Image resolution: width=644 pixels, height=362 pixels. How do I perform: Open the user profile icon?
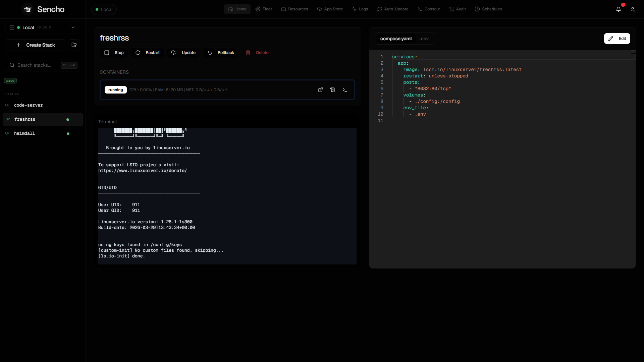click(x=633, y=9)
